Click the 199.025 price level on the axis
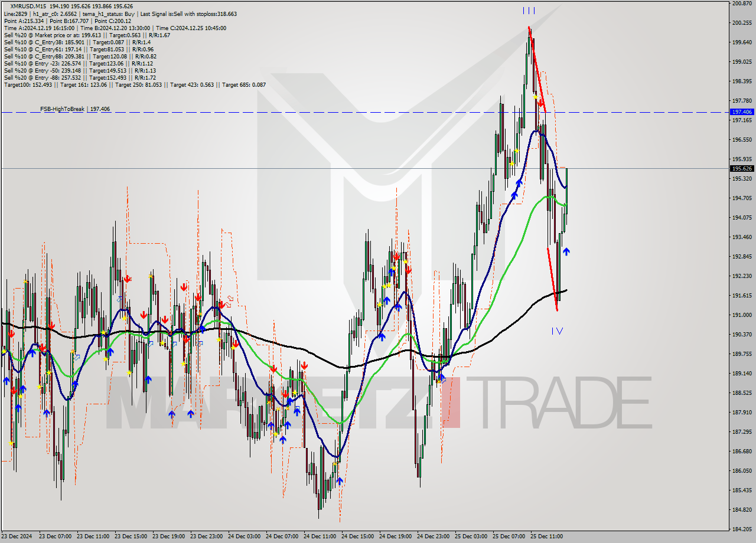756x543 pixels. pos(742,61)
